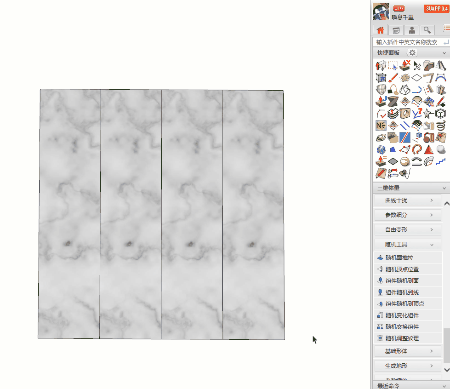Collapse the 随机工具 category
This screenshot has height=389, width=450.
(x=408, y=244)
